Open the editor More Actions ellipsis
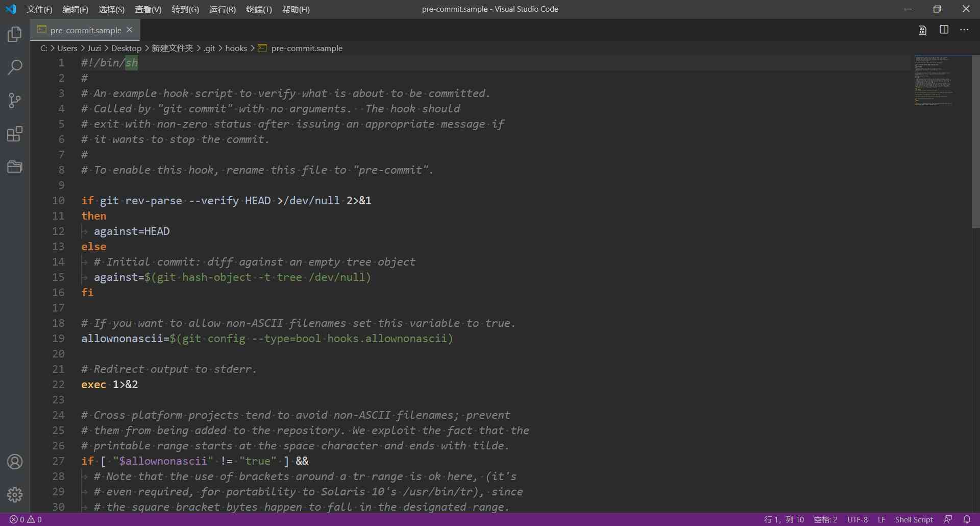980x526 pixels. click(x=964, y=30)
